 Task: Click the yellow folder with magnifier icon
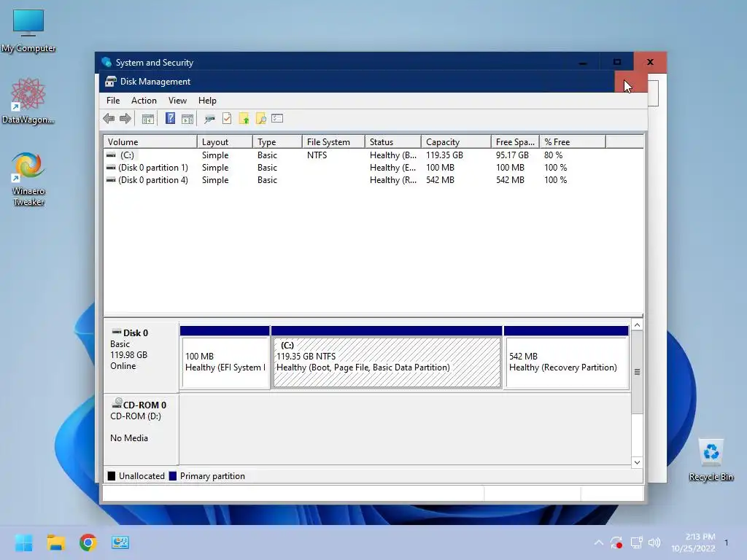pyautogui.click(x=260, y=119)
